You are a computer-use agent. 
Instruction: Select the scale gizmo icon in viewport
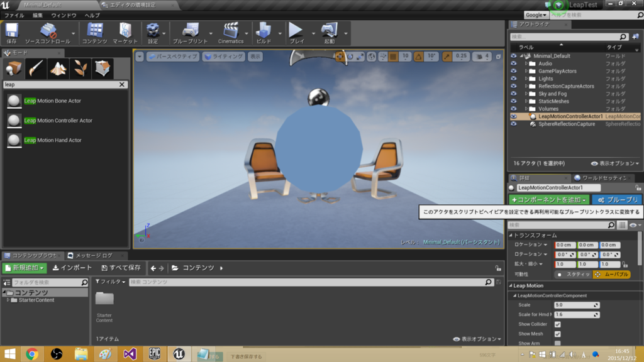point(360,57)
